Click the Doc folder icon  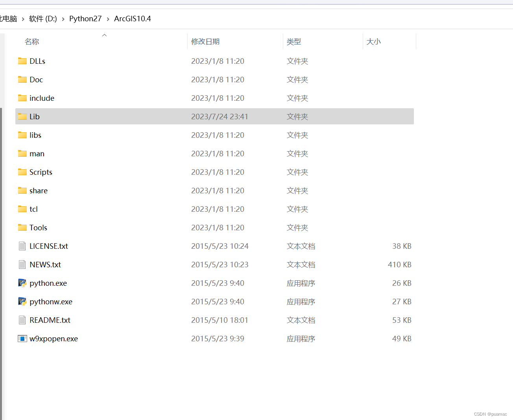tap(22, 80)
